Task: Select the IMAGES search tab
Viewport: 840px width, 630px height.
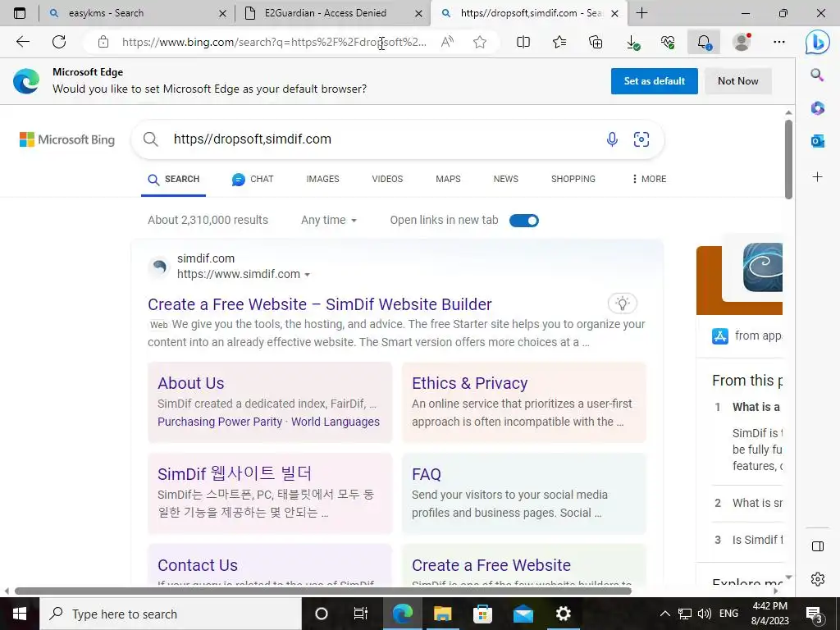Action: click(x=322, y=179)
